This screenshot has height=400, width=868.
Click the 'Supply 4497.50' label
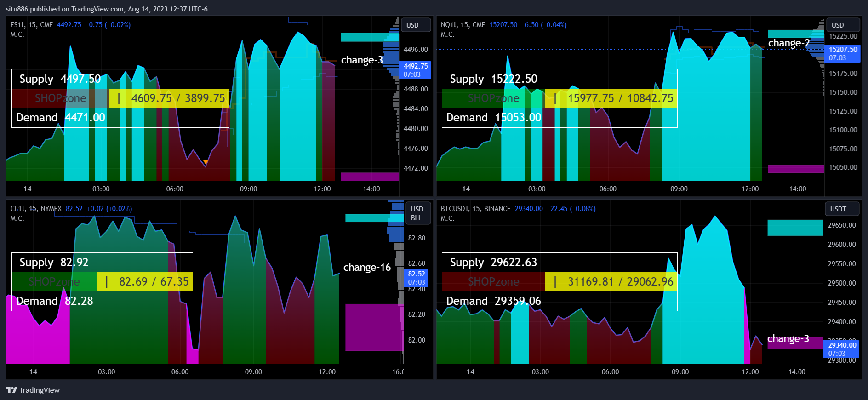[60, 79]
